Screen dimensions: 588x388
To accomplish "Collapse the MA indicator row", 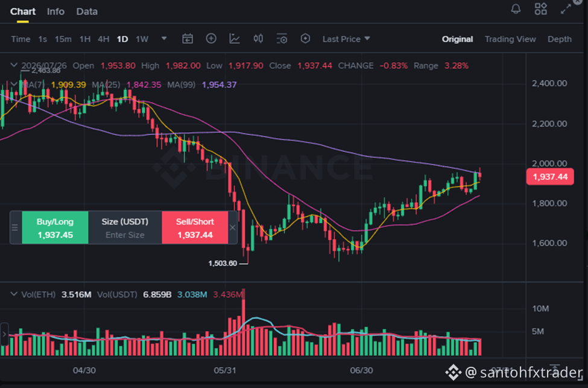I will point(13,84).
